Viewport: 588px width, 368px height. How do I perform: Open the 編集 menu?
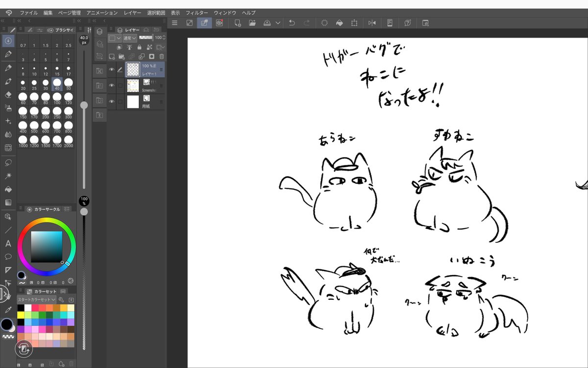point(48,12)
